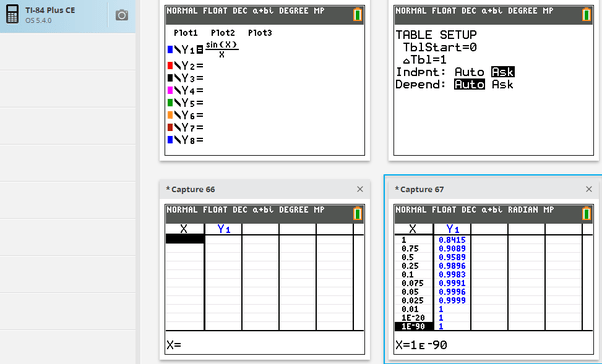The height and width of the screenshot is (364, 602).
Task: Click Plot3 in the Y= editor
Action: tap(260, 33)
